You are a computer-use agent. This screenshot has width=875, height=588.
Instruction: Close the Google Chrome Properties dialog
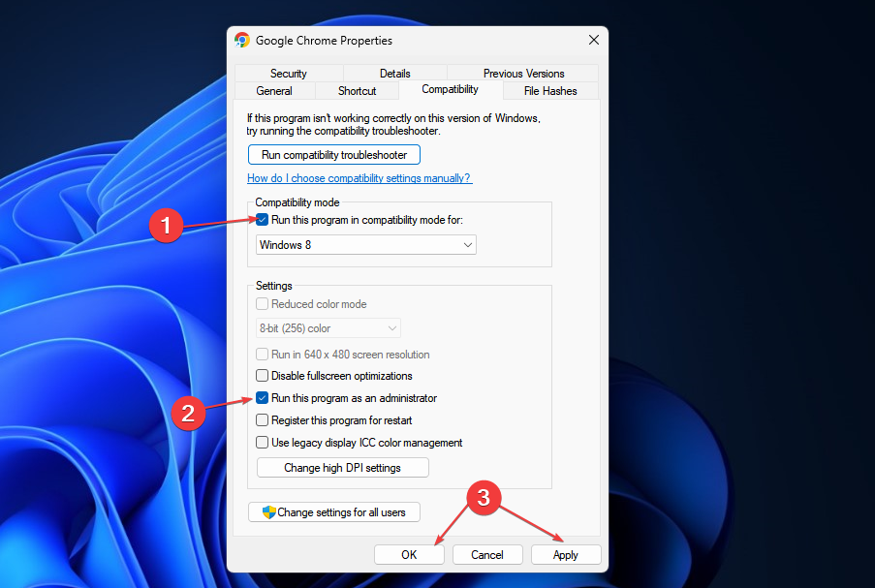(594, 40)
